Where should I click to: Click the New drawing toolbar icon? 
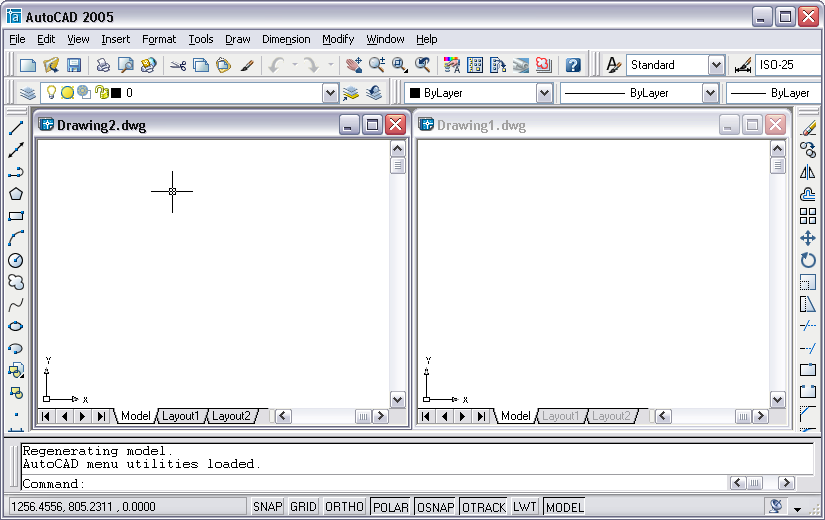(x=27, y=65)
